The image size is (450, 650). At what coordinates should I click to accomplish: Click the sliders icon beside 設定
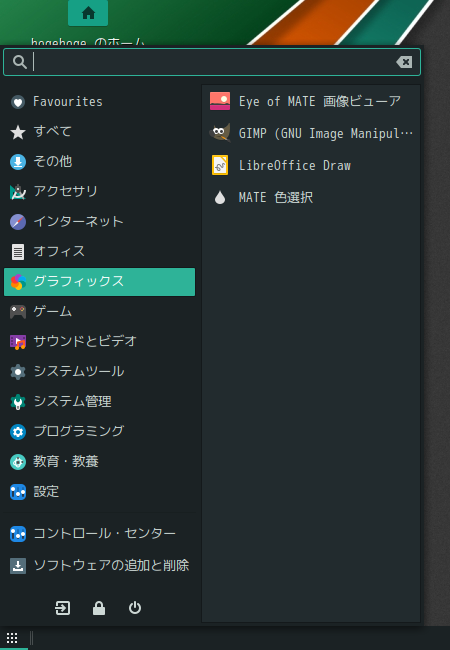tap(18, 492)
